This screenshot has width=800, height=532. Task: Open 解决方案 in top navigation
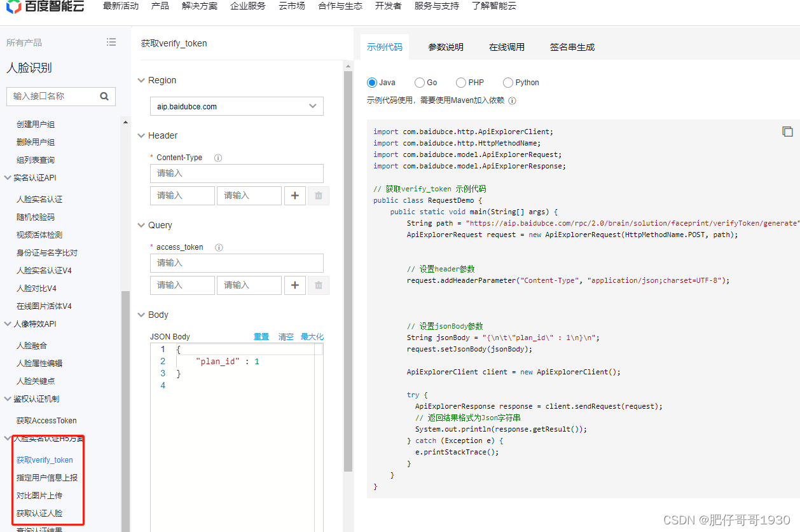click(200, 6)
